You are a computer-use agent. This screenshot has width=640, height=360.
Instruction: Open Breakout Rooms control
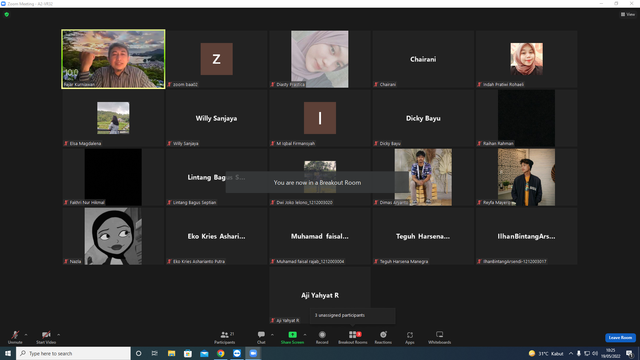(x=353, y=337)
